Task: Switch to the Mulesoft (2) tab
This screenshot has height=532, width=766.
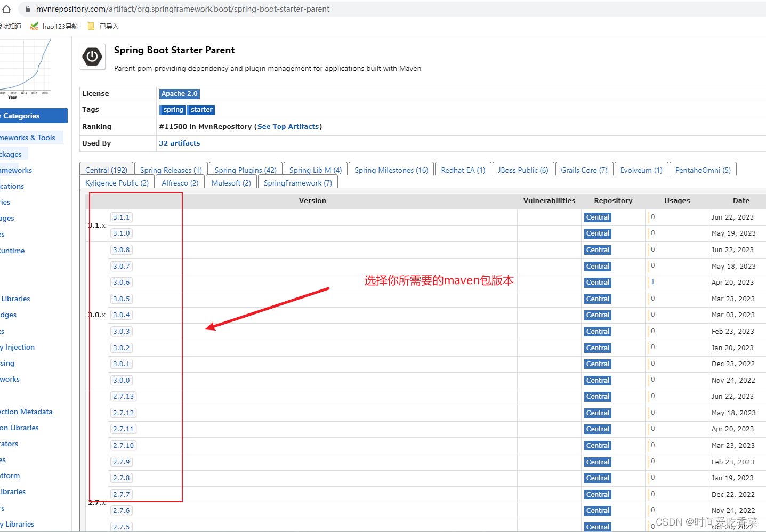Action: (x=231, y=183)
